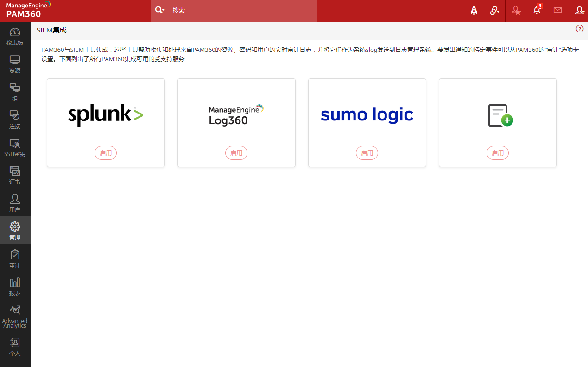Image resolution: width=588 pixels, height=367 pixels.
Task: Open Advanced Analytics in the sidebar
Action: (15, 316)
